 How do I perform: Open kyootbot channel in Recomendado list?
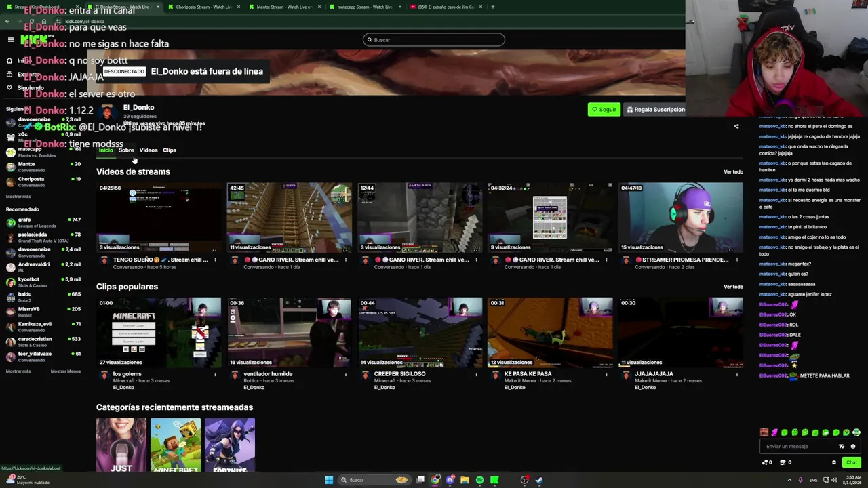click(43, 282)
